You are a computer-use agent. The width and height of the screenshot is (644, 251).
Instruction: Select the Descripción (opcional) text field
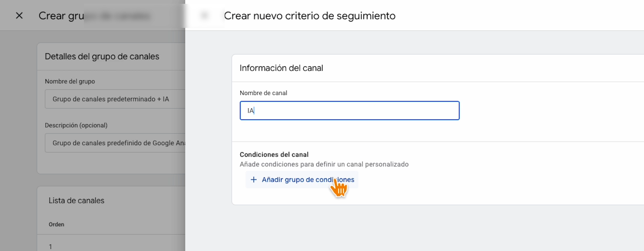point(116,143)
